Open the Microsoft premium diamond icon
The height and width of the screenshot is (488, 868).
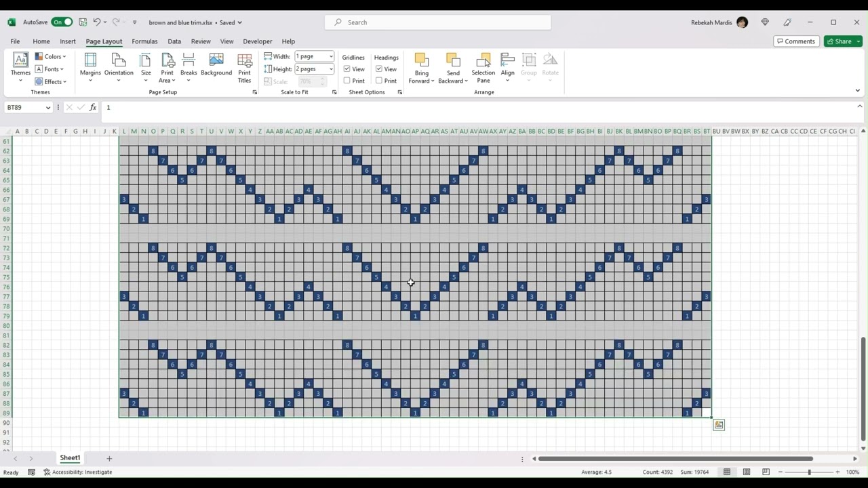click(765, 22)
